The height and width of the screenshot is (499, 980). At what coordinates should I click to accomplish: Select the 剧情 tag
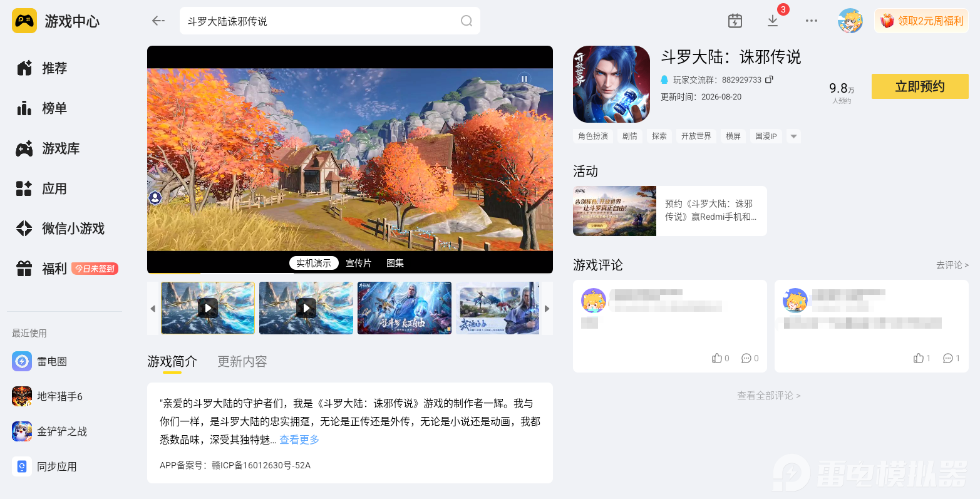tap(630, 136)
